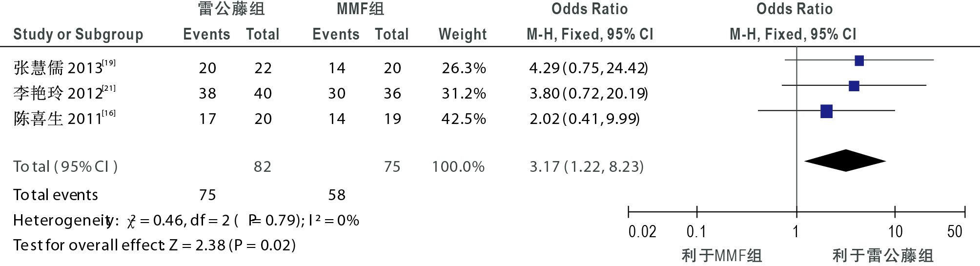Image resolution: width=980 pixels, height=266 pixels.
Task: Click the 0.02 tick on the axis
Action: pyautogui.click(x=642, y=231)
